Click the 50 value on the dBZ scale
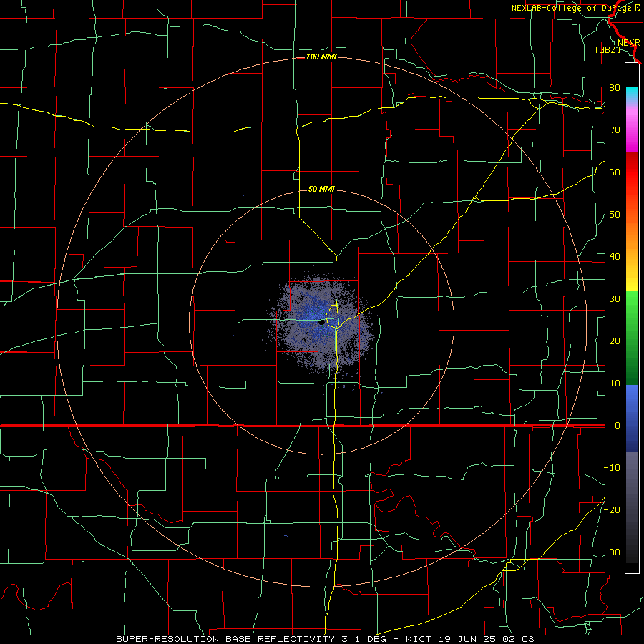Image resolution: width=644 pixels, height=644 pixels. [615, 215]
